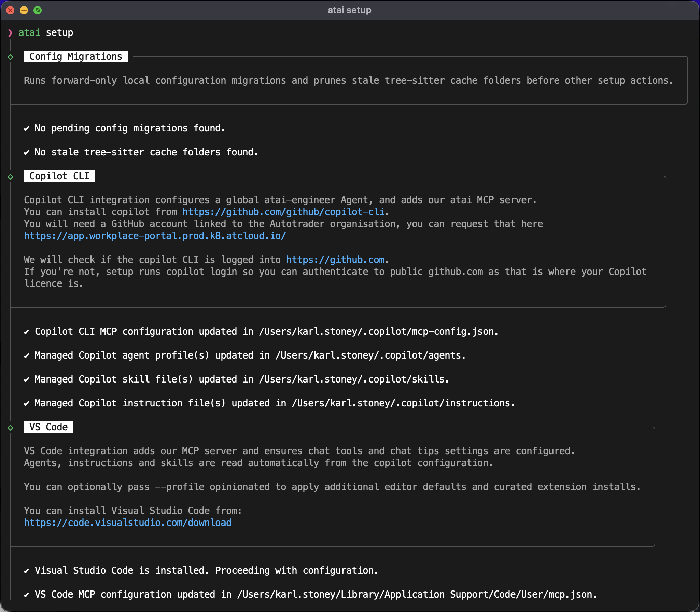Click the pink prompt chevron before atai

pyautogui.click(x=10, y=33)
